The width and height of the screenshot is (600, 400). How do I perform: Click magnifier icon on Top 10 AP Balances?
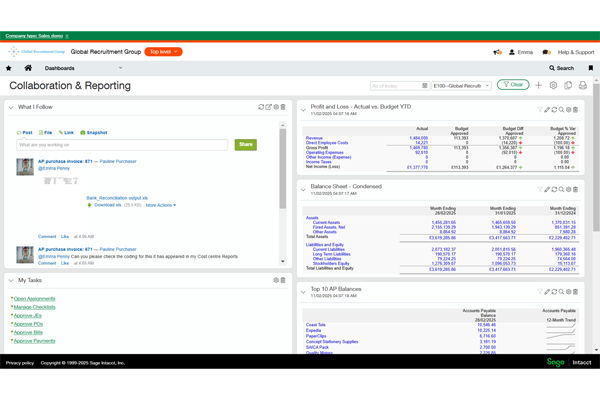coord(561,292)
